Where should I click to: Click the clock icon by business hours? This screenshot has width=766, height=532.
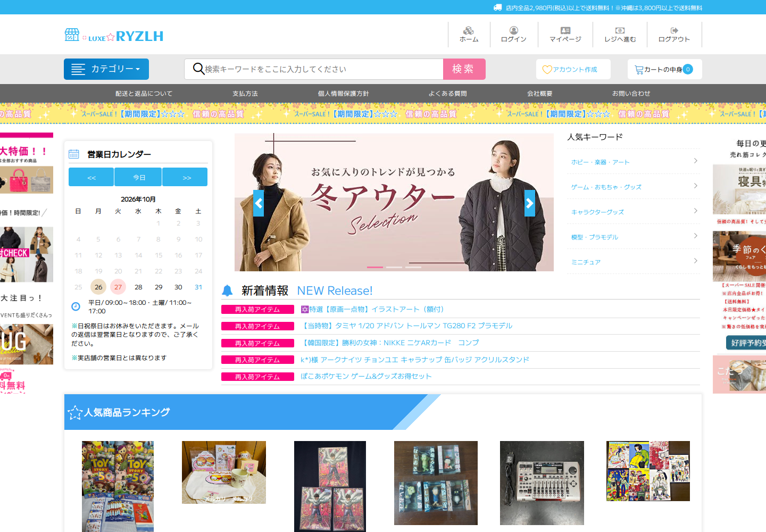click(x=76, y=306)
